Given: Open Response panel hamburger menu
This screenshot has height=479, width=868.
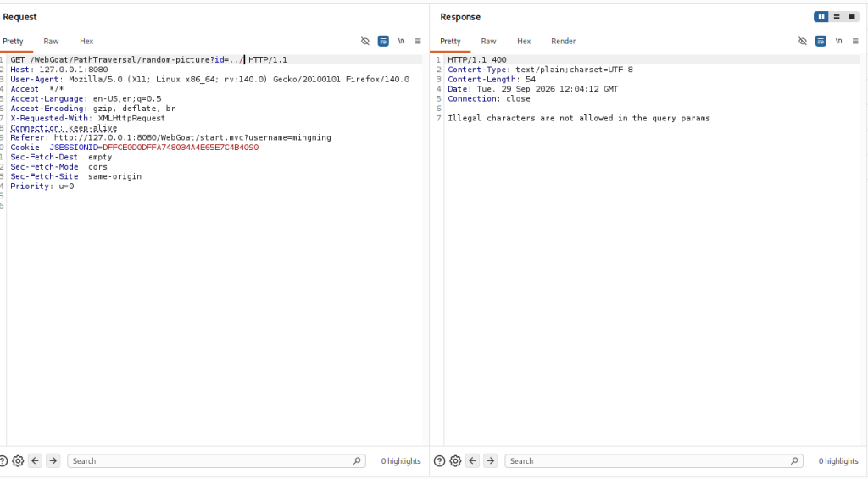Looking at the screenshot, I should click(855, 41).
